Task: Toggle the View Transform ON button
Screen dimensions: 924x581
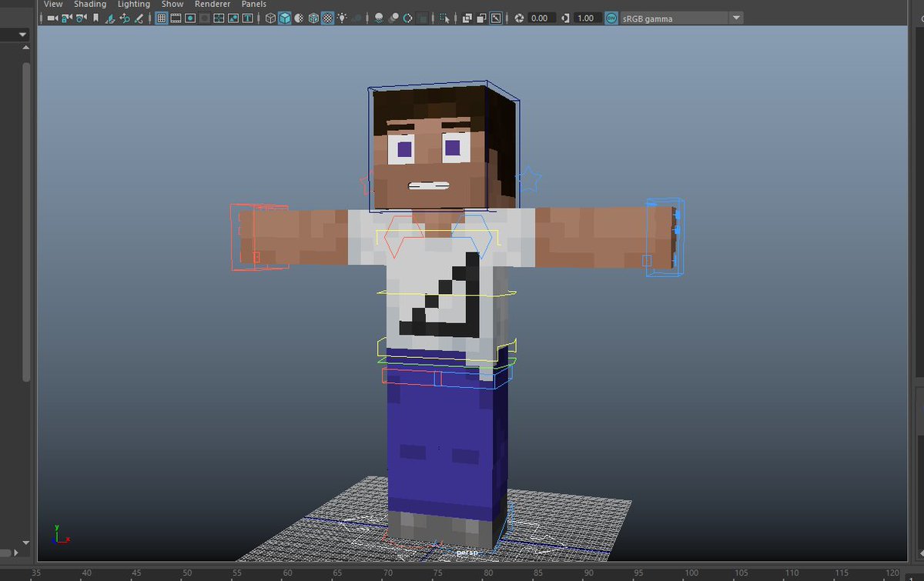Action: pos(611,18)
